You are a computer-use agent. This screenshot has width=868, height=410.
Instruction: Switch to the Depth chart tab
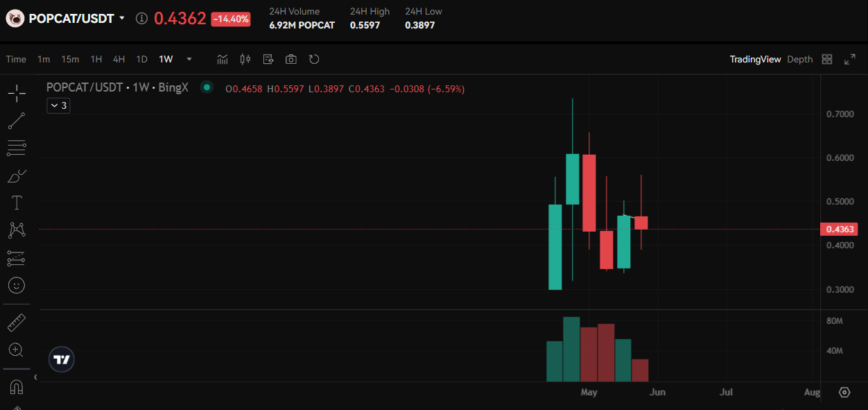tap(799, 60)
